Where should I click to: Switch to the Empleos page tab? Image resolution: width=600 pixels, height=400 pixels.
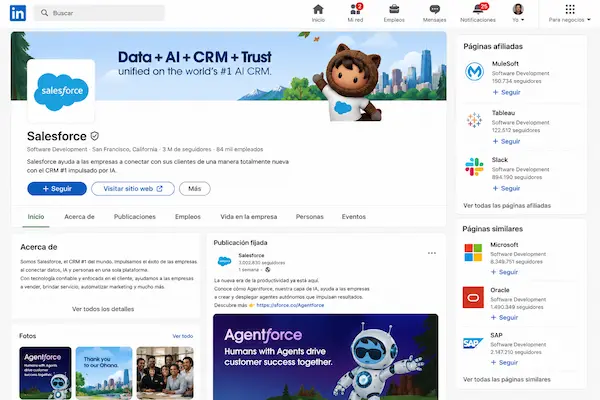point(188,217)
